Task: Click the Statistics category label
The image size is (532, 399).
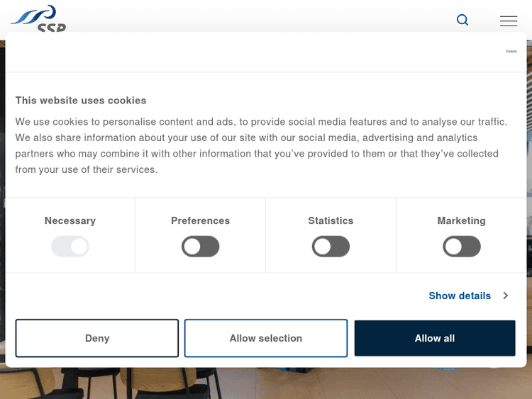Action: (331, 220)
